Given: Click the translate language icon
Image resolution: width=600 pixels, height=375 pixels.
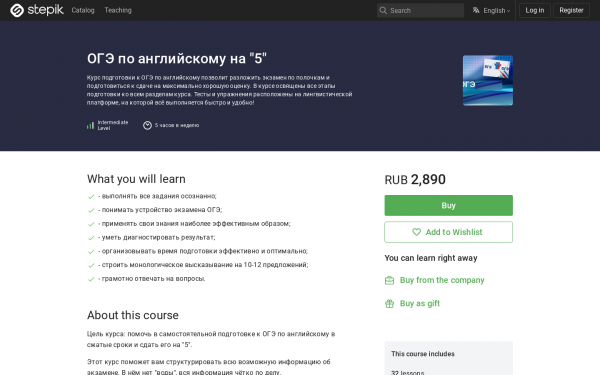Looking at the screenshot, I should 476,10.
